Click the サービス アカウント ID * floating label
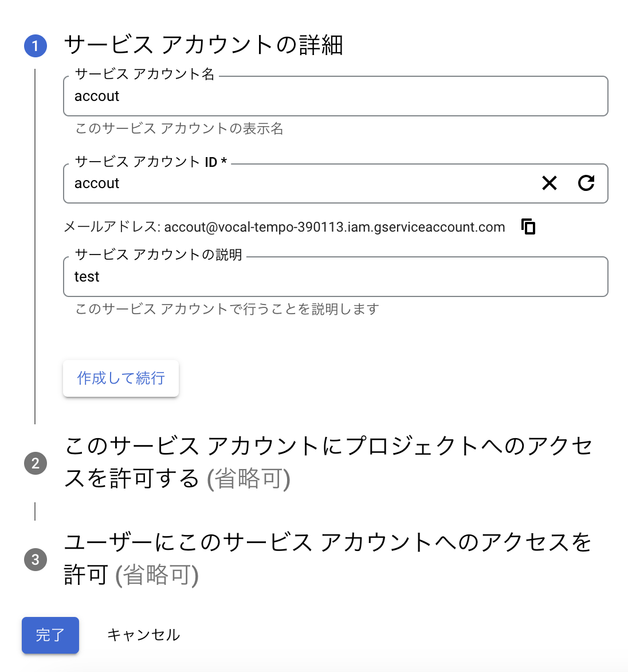 [151, 162]
